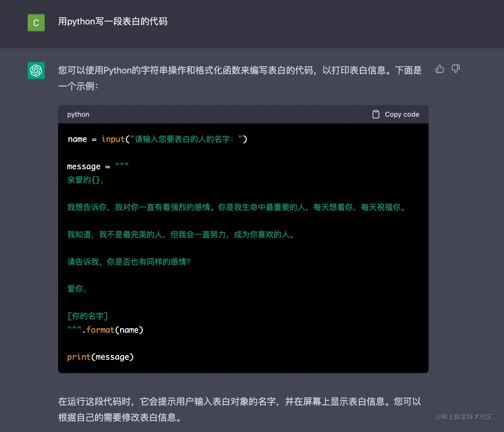The height and width of the screenshot is (432, 504).
Task: Click the line starting 我知道,我不是最完美的人
Action: tap(181, 234)
